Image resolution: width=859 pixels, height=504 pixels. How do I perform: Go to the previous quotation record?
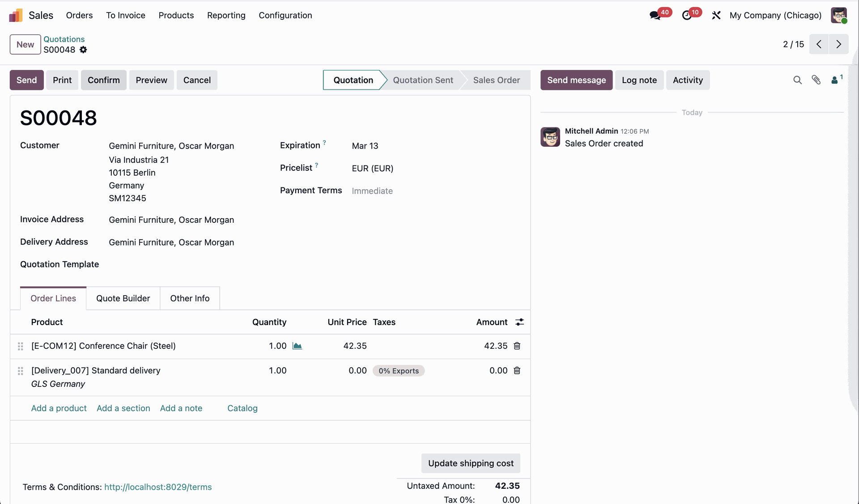[x=819, y=44]
